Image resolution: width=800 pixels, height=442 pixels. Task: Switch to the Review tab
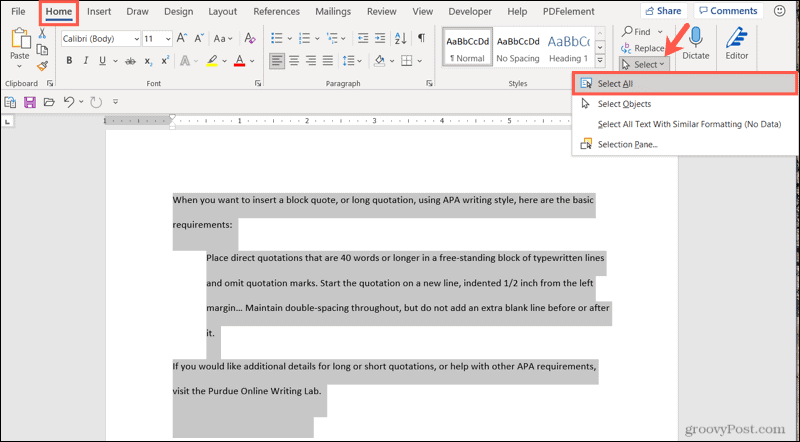click(x=382, y=11)
